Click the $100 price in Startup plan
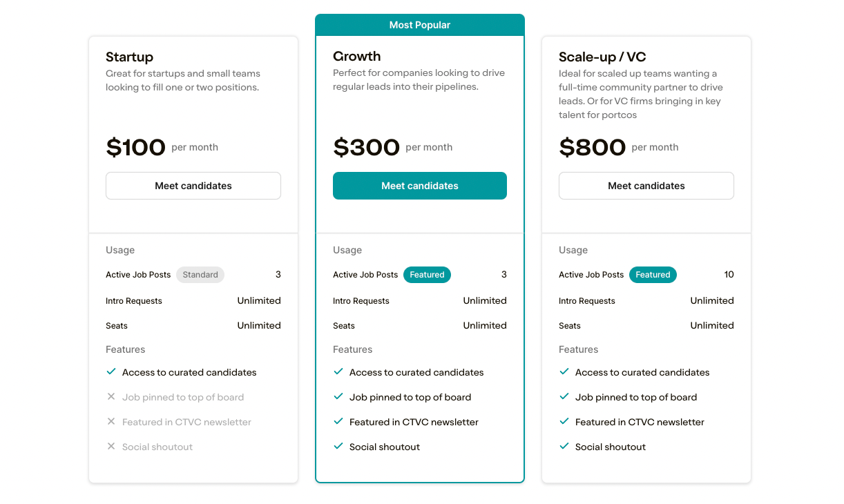The width and height of the screenshot is (844, 504). click(135, 147)
